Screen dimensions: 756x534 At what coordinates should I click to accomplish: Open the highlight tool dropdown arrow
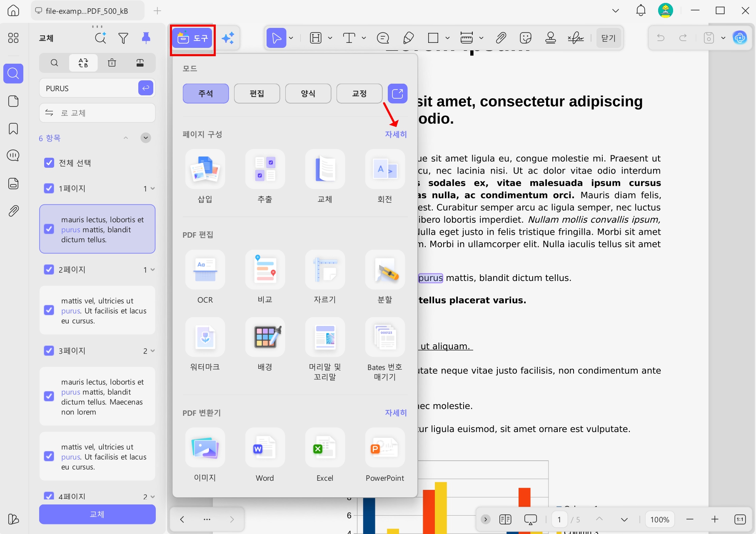tap(330, 38)
